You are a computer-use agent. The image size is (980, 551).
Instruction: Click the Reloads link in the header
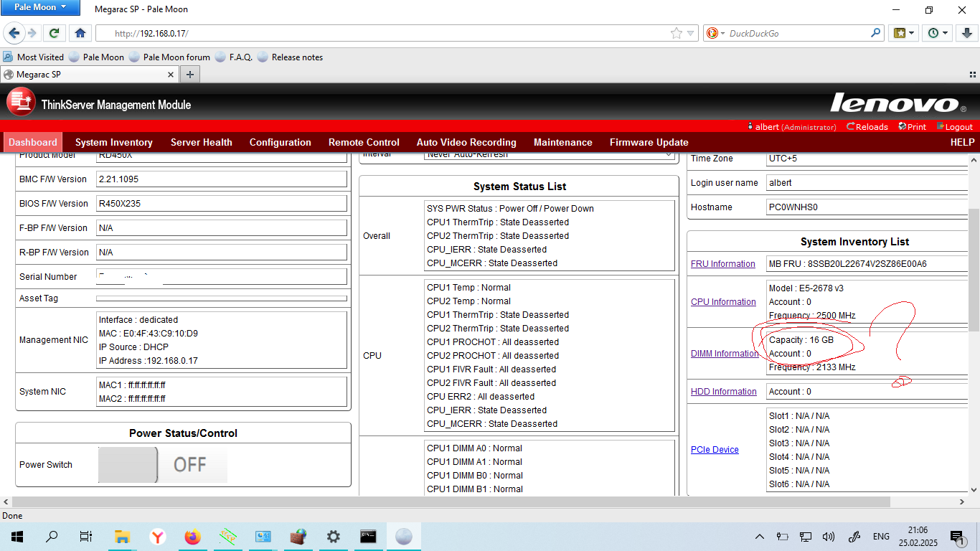point(867,127)
